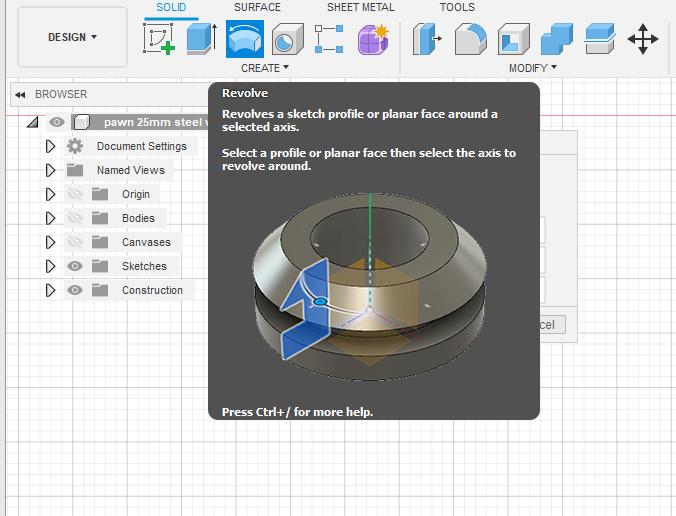Image resolution: width=676 pixels, height=516 pixels.
Task: Switch to the SURFACE tab
Action: click(257, 7)
